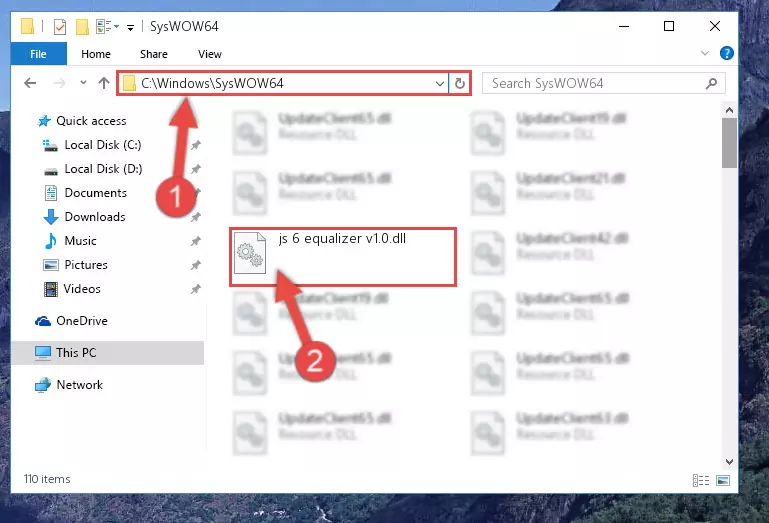Image resolution: width=769 pixels, height=523 pixels.
Task: Click the search magnifier icon
Action: pos(711,83)
